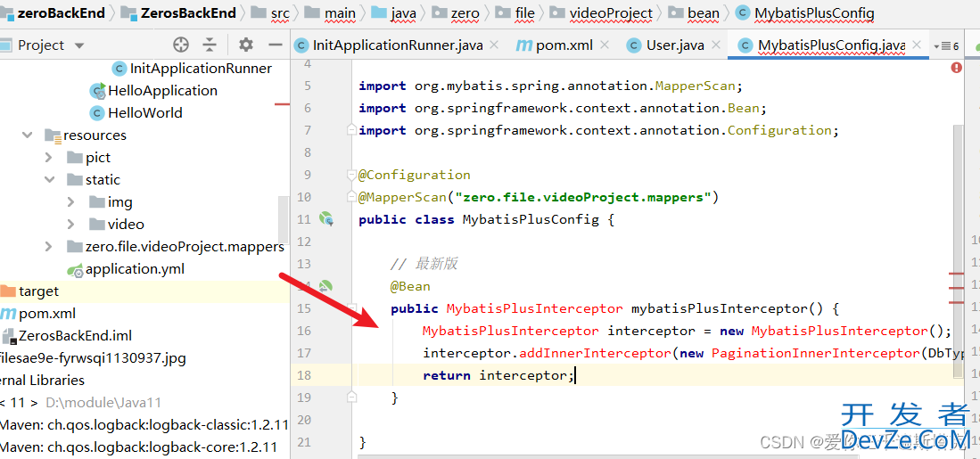
Task: Open Project panel settings gear
Action: click(x=246, y=45)
